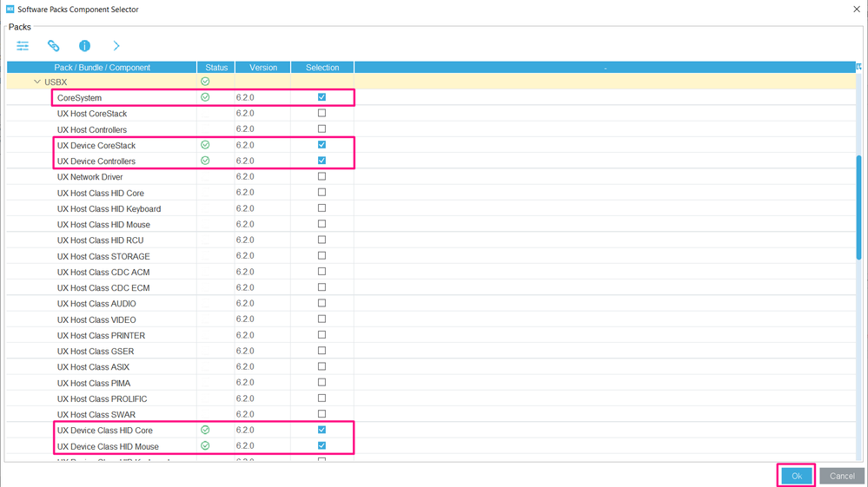Tick UX Host Class HID Core checkbox
Screen dimensions: 868x487
321,193
